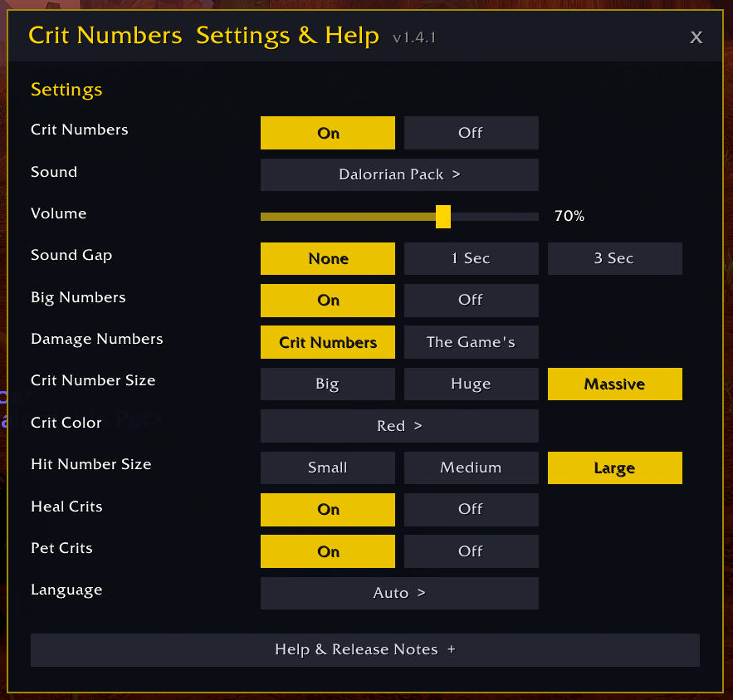
Task: Click the v1.4.1 version label
Action: coord(415,37)
